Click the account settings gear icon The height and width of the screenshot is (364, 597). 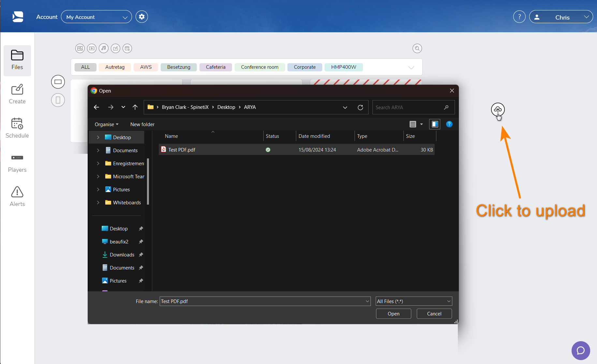click(142, 17)
